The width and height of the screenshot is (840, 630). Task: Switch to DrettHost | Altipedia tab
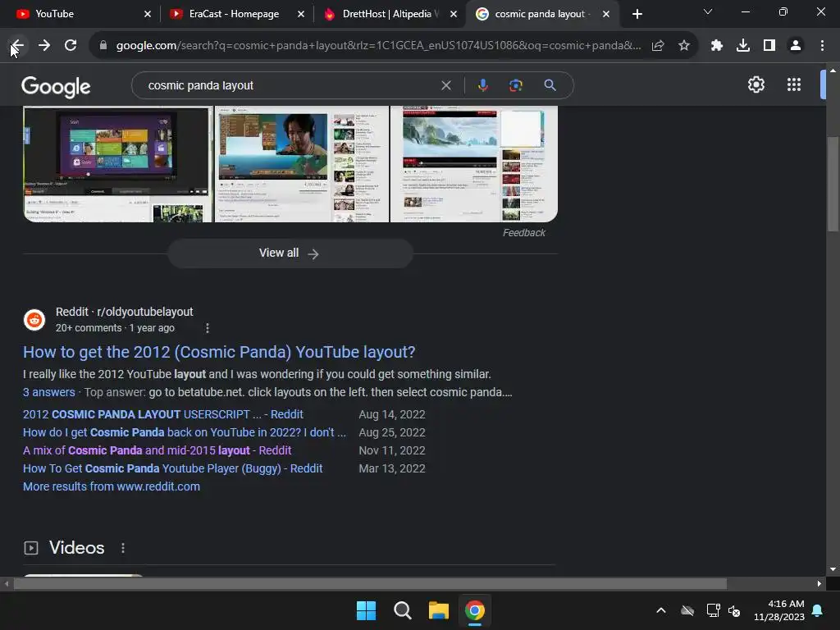pyautogui.click(x=388, y=14)
